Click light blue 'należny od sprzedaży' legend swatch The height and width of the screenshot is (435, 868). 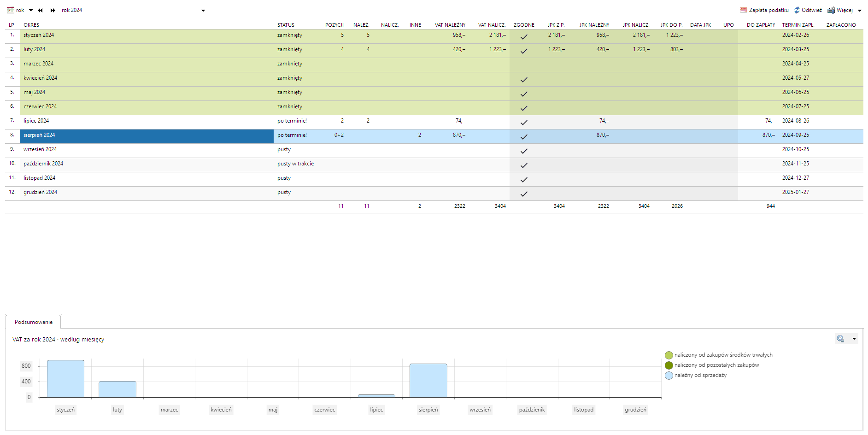click(x=669, y=376)
